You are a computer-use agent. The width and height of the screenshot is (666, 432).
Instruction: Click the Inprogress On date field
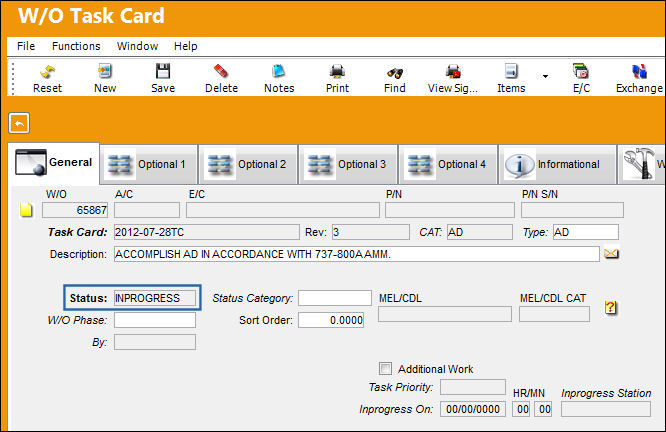pyautogui.click(x=473, y=409)
